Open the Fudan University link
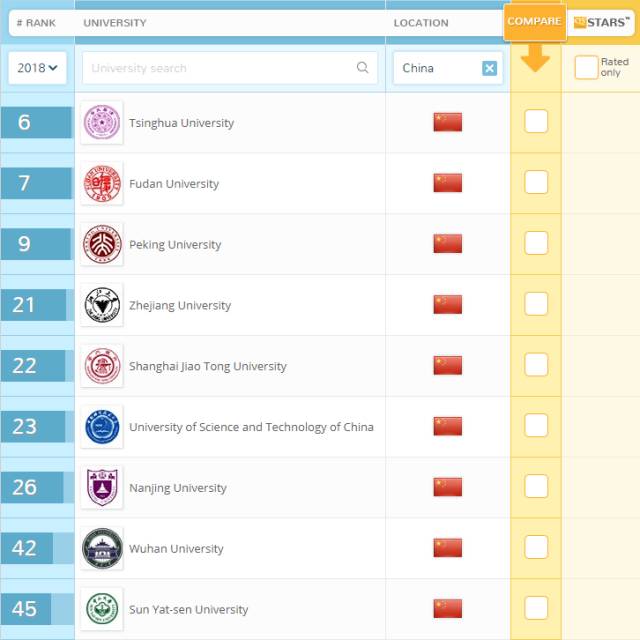Viewport: 640px width, 640px height. (174, 184)
